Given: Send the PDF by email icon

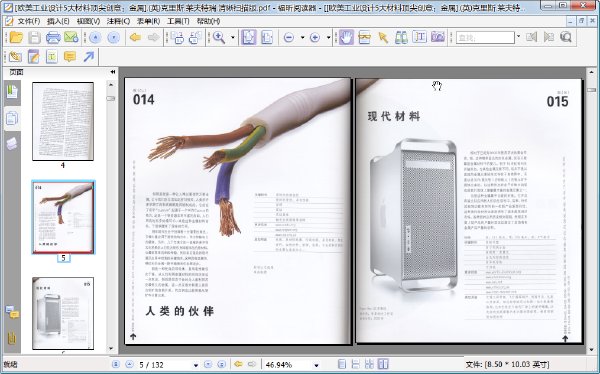Looking at the screenshot, I should point(71,37).
